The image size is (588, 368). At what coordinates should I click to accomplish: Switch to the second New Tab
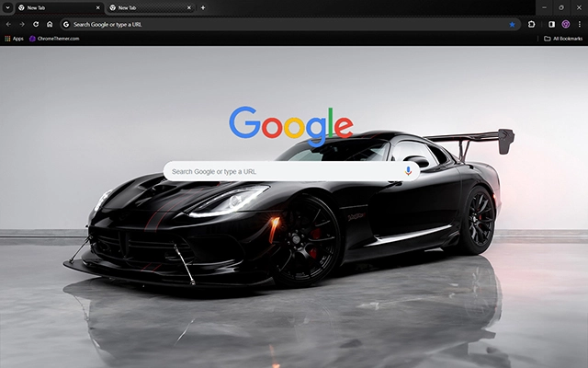(x=150, y=7)
